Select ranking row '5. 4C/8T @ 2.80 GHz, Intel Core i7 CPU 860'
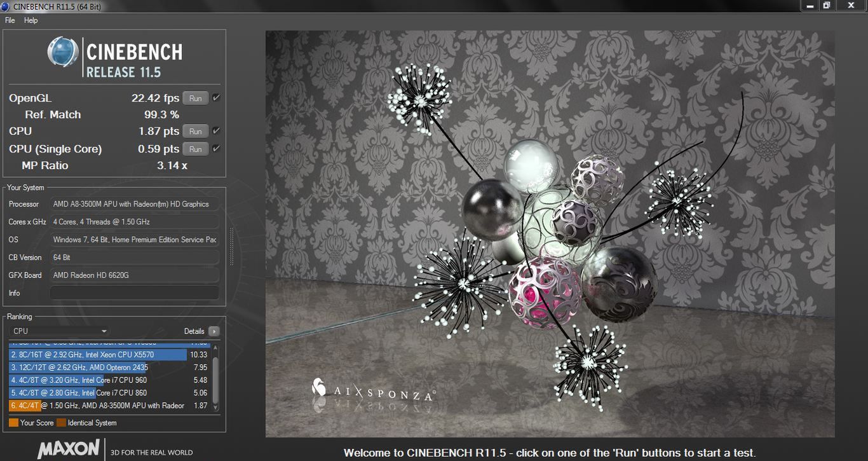The height and width of the screenshot is (461, 868). coord(109,393)
